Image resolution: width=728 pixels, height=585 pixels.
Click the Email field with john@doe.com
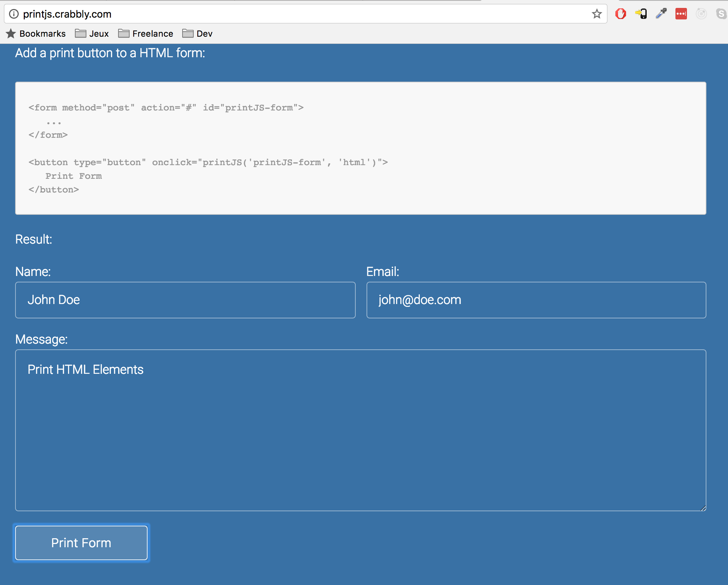pos(536,300)
